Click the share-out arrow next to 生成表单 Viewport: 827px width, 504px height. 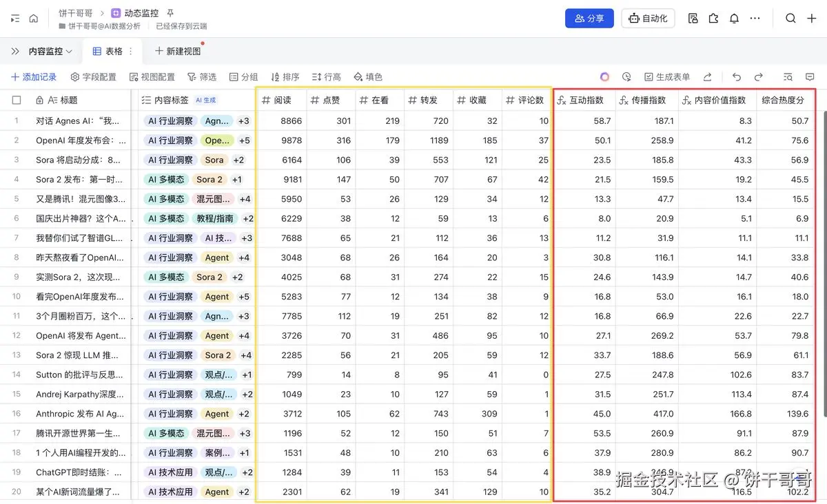tap(707, 76)
